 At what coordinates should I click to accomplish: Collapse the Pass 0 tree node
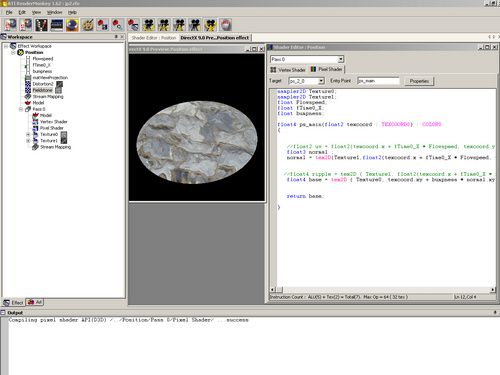coord(21,109)
